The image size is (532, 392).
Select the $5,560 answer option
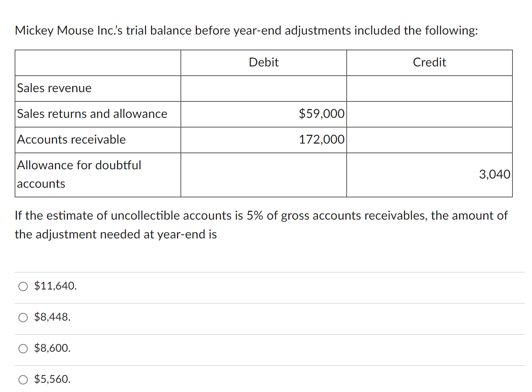[x=23, y=380]
